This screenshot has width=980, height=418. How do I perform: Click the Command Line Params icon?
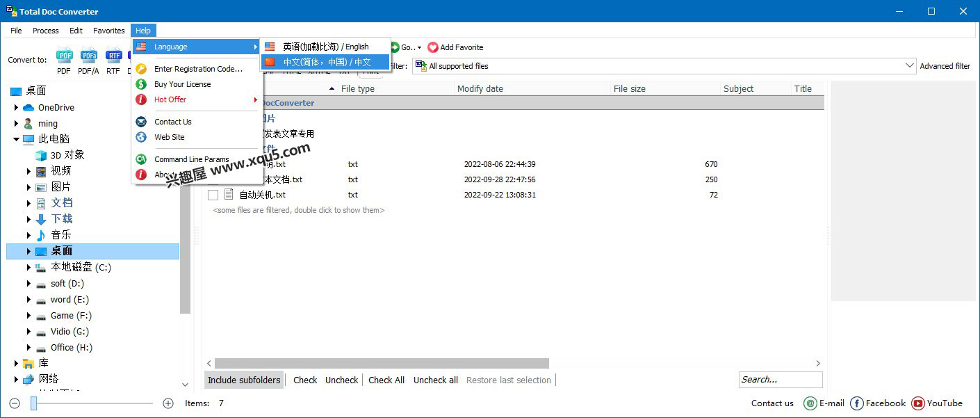point(141,159)
